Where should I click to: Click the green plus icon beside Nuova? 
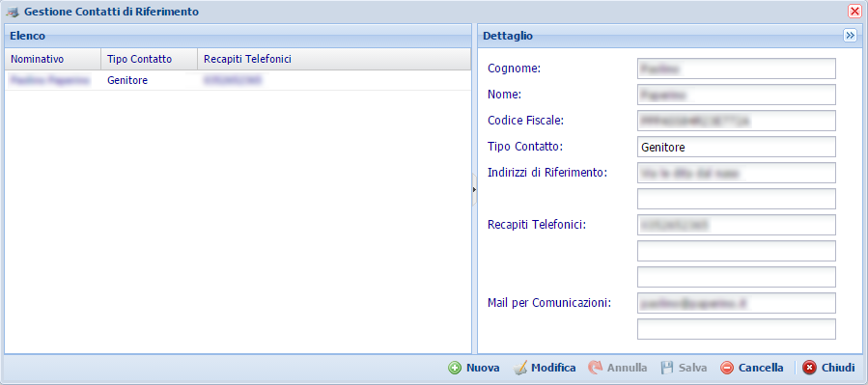(x=455, y=368)
